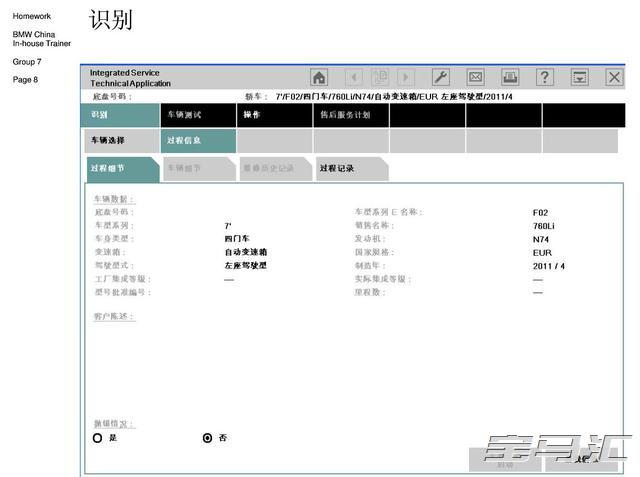Open the copy pages toolbar icon
The height and width of the screenshot is (477, 640).
380,77
